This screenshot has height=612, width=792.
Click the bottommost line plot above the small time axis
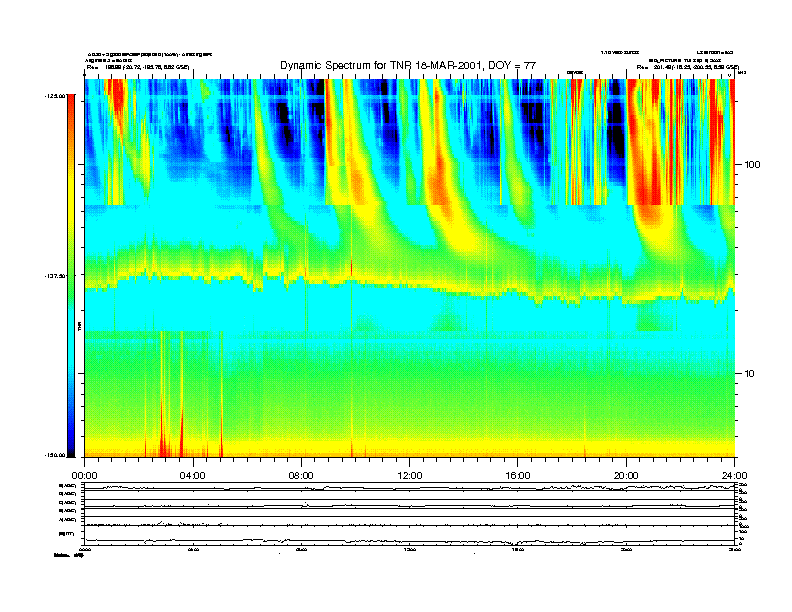(x=410, y=535)
